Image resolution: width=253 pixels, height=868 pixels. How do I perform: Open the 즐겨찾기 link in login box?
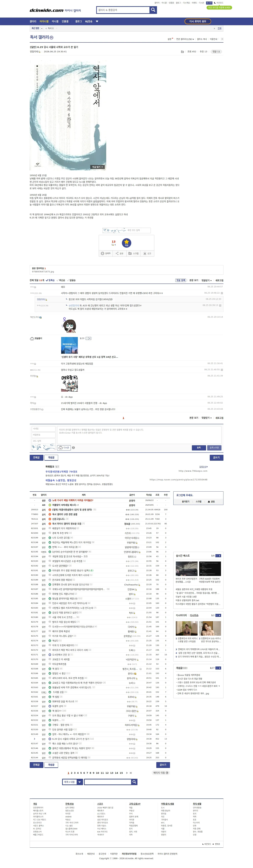pyautogui.click(x=186, y=502)
